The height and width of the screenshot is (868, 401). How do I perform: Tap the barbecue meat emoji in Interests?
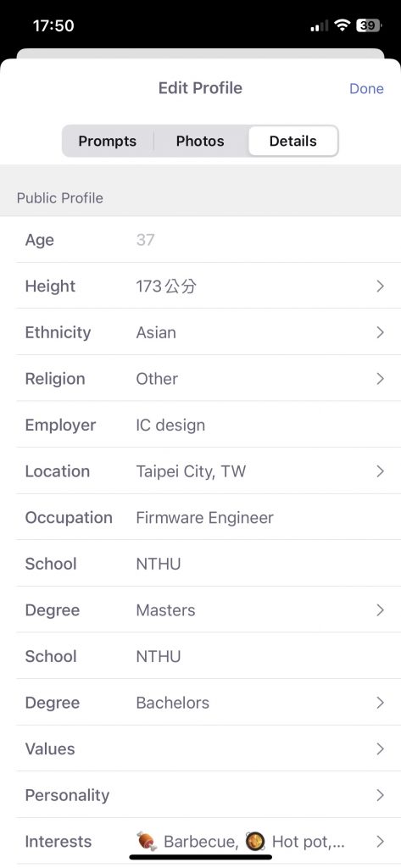pyautogui.click(x=147, y=842)
